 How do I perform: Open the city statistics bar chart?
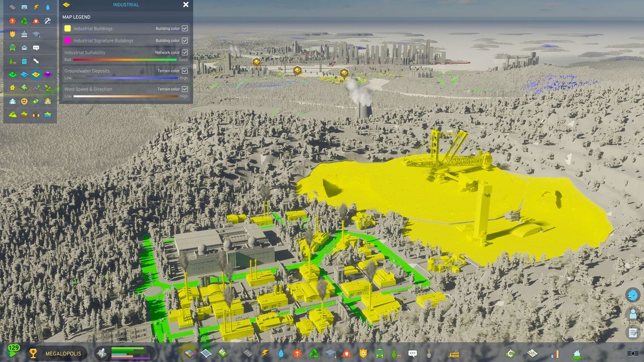point(555,354)
